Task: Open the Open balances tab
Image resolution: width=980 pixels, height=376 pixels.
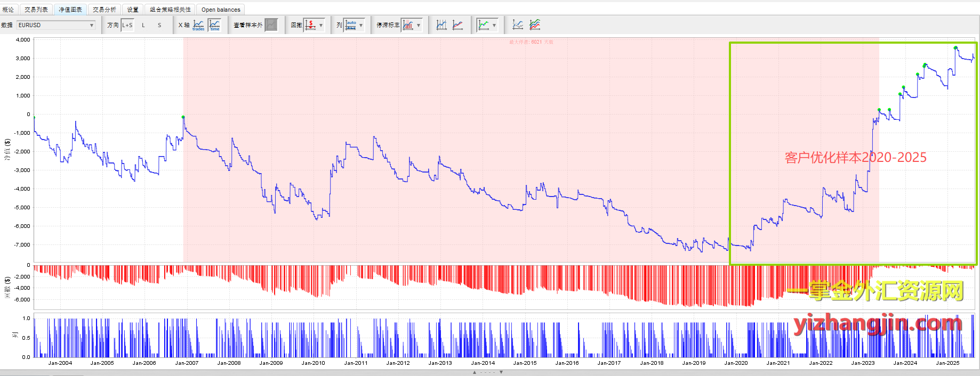Action: point(221,10)
